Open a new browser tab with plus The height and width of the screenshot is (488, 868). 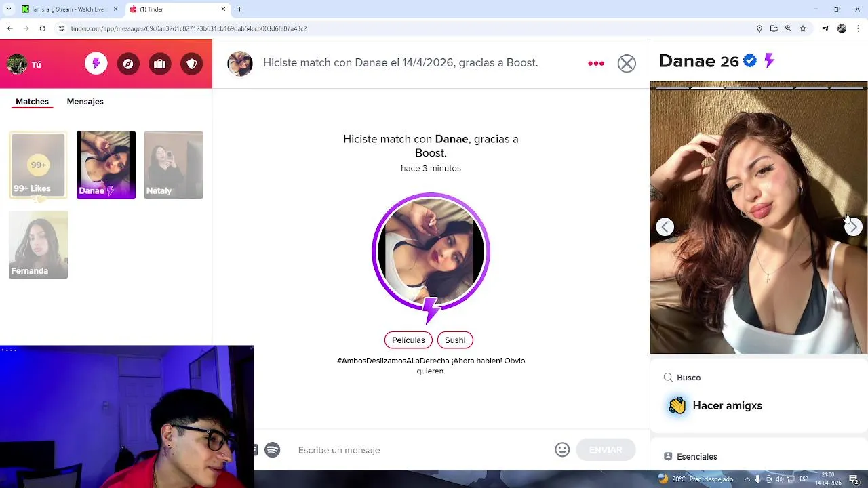tap(239, 9)
